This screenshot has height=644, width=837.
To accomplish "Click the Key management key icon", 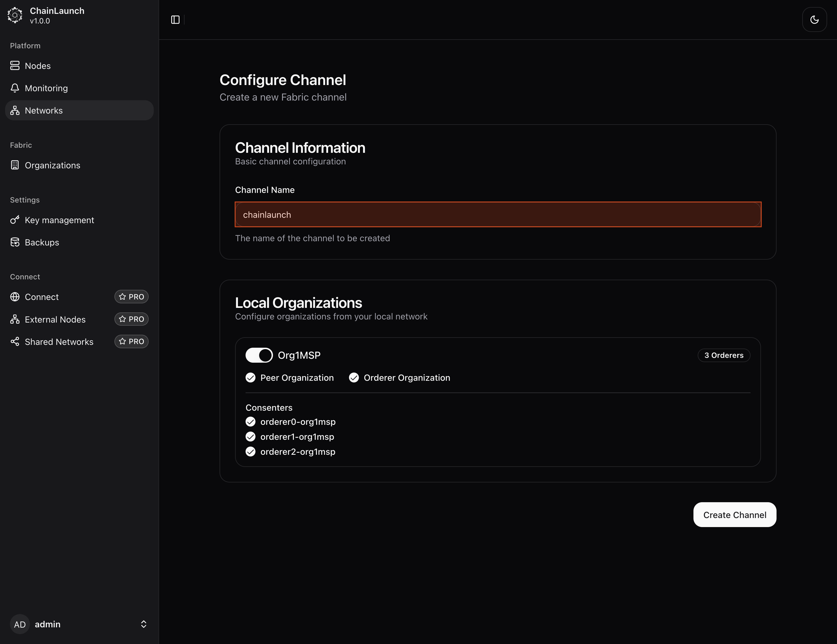I will pos(15,220).
